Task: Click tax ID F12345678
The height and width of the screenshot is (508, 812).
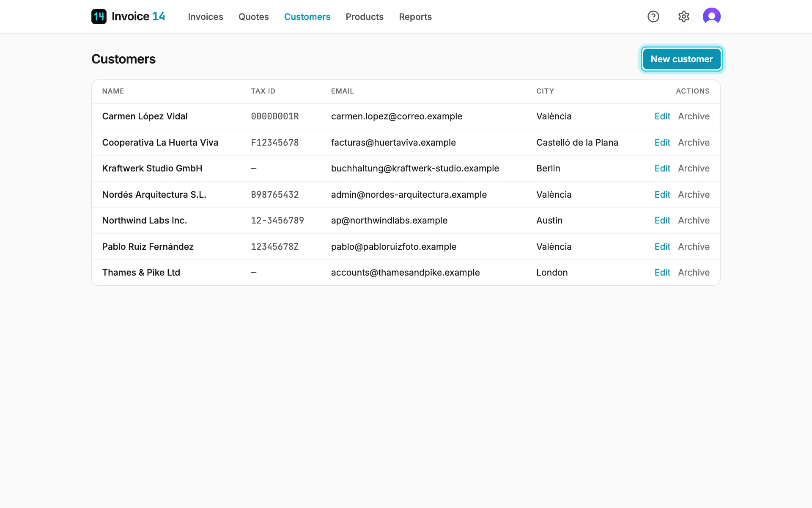Action: coord(275,143)
